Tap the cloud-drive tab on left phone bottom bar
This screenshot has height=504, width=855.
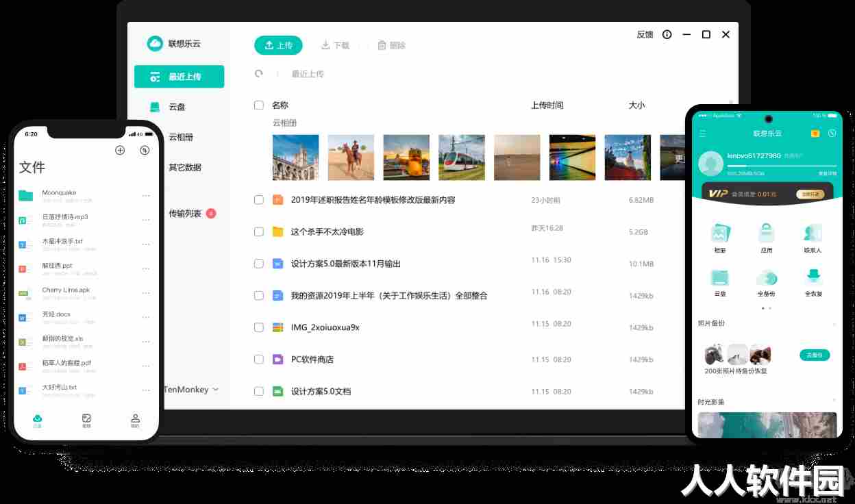38,420
